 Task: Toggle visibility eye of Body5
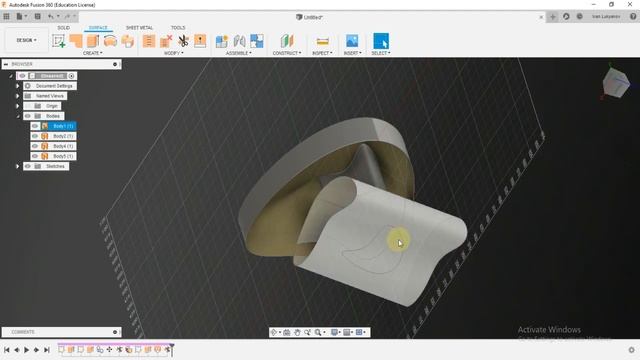coord(35,156)
